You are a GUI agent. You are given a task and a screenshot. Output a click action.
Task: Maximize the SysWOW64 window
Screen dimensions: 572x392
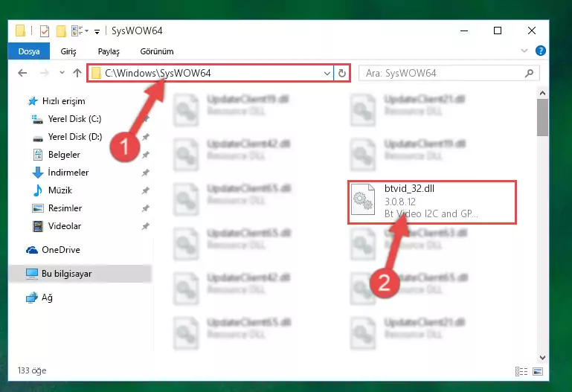[x=498, y=31]
